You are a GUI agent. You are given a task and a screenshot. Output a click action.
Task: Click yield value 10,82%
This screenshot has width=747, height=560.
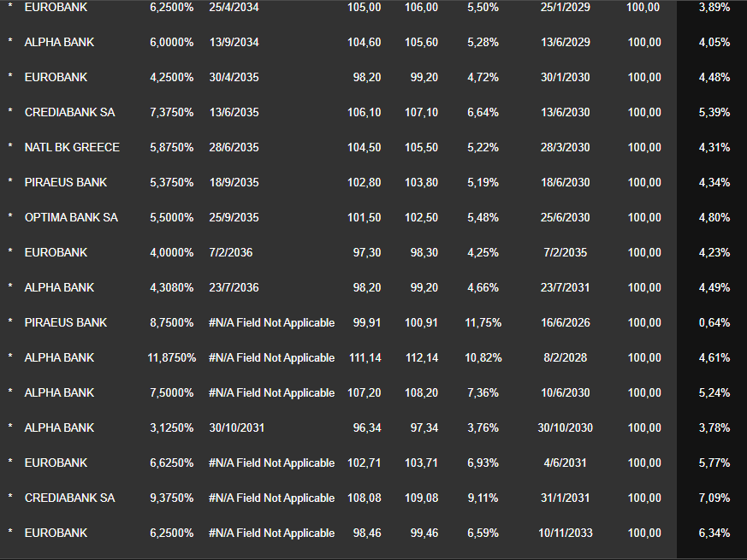click(x=483, y=357)
